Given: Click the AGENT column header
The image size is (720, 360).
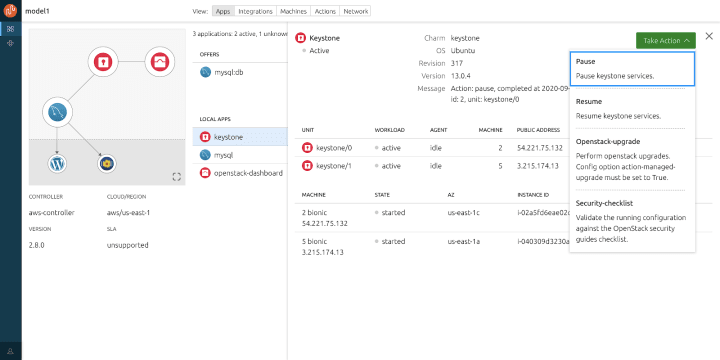Looking at the screenshot, I should click(439, 130).
